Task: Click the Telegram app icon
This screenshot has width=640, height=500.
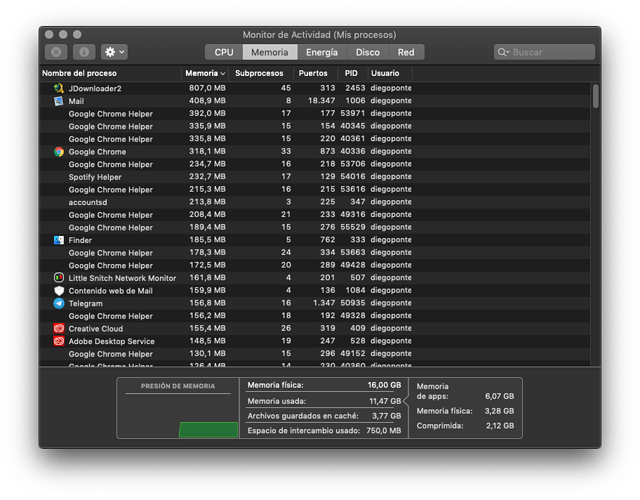Action: coord(59,303)
